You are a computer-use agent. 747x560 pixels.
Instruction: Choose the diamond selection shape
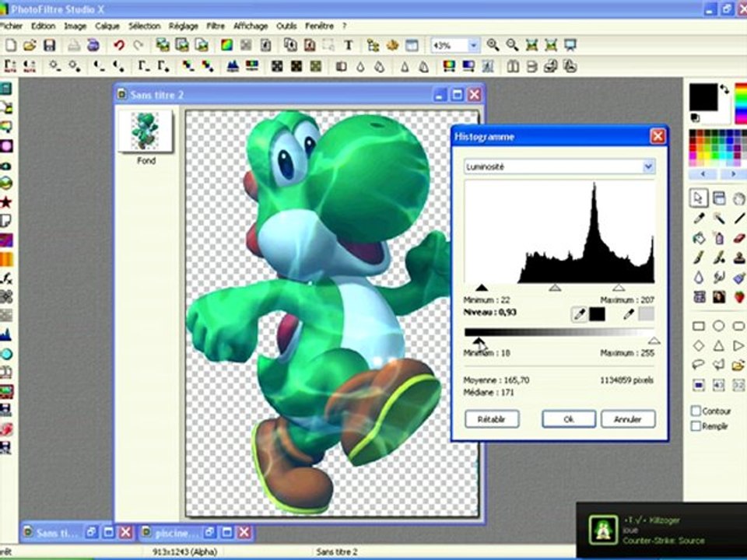click(699, 345)
